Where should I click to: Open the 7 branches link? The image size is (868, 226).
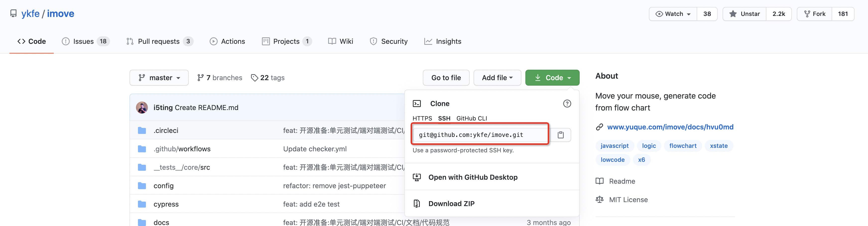(x=220, y=78)
